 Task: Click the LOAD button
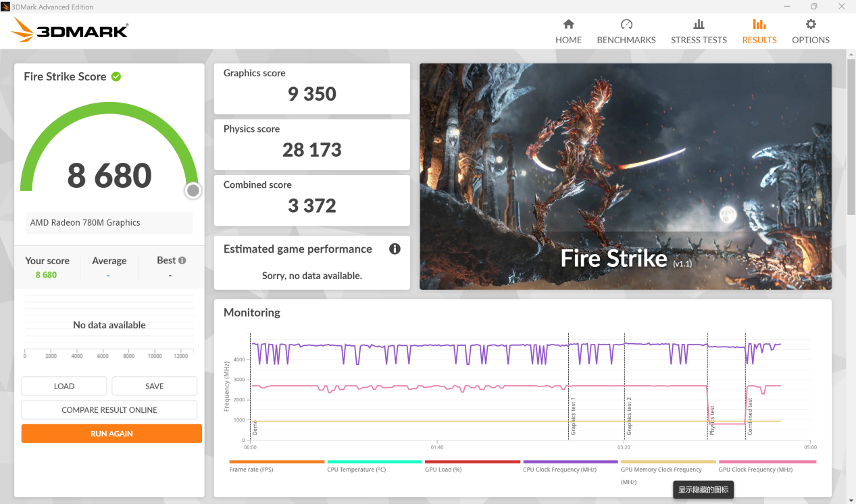64,386
